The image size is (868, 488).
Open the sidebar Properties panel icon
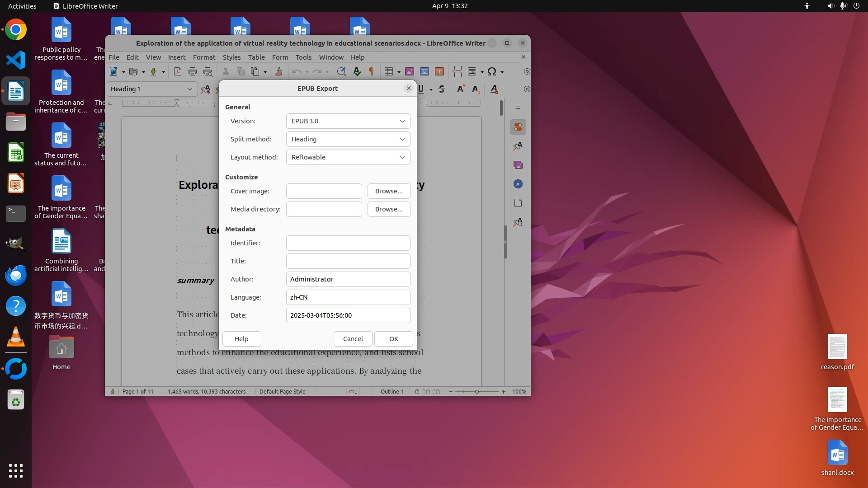518,127
